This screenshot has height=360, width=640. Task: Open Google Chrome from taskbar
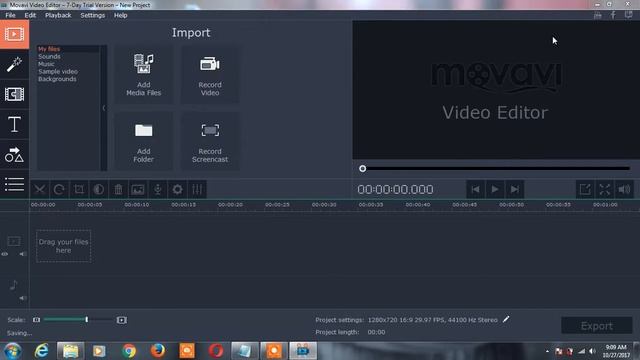pos(129,351)
